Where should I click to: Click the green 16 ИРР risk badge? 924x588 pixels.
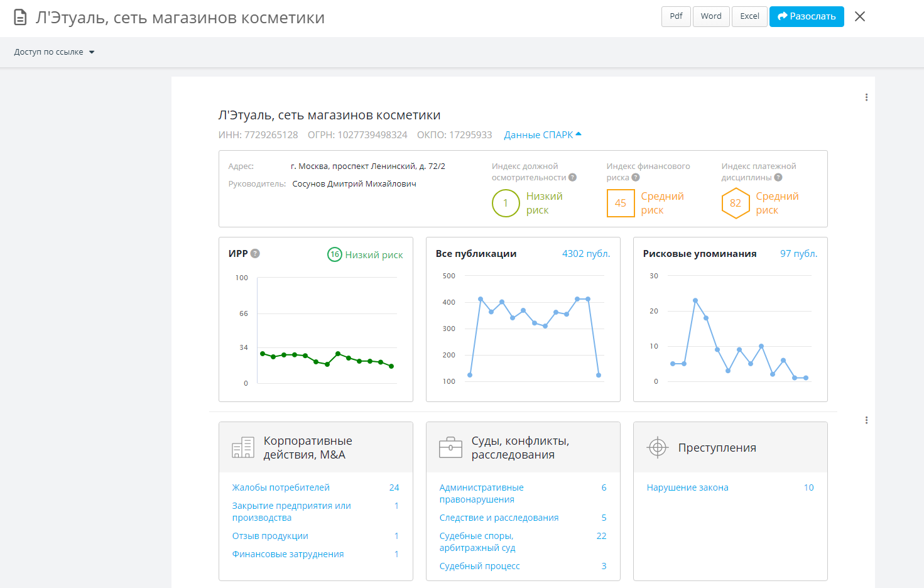click(x=335, y=254)
